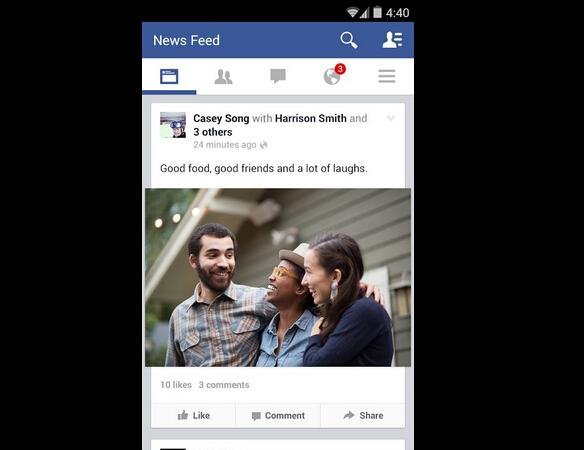This screenshot has width=584, height=450.
Task: View the 3 others tagged
Action: coord(213,132)
